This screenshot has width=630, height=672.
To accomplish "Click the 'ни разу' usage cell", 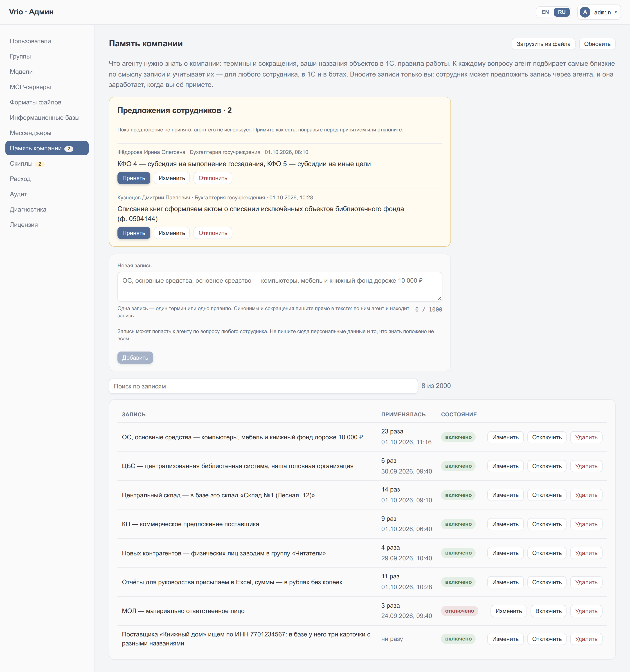I will pyautogui.click(x=392, y=639).
